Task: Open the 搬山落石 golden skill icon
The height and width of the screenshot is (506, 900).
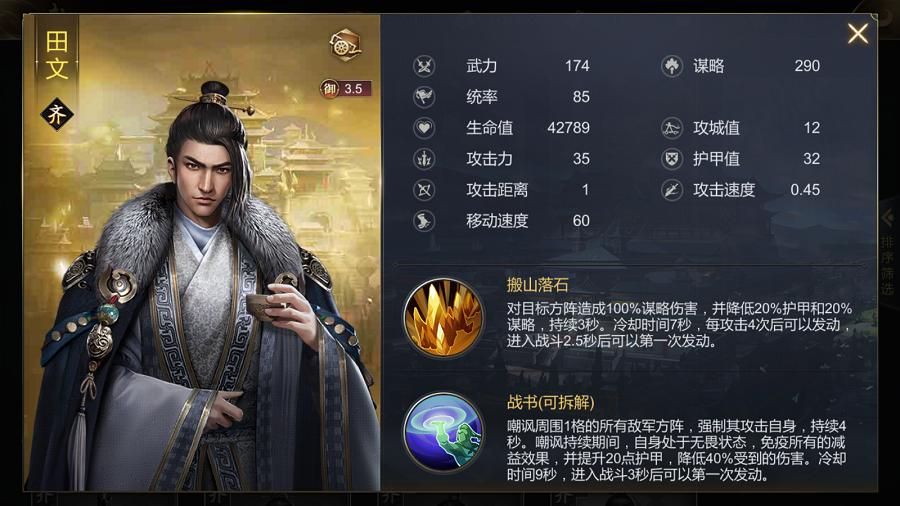Action: point(443,318)
